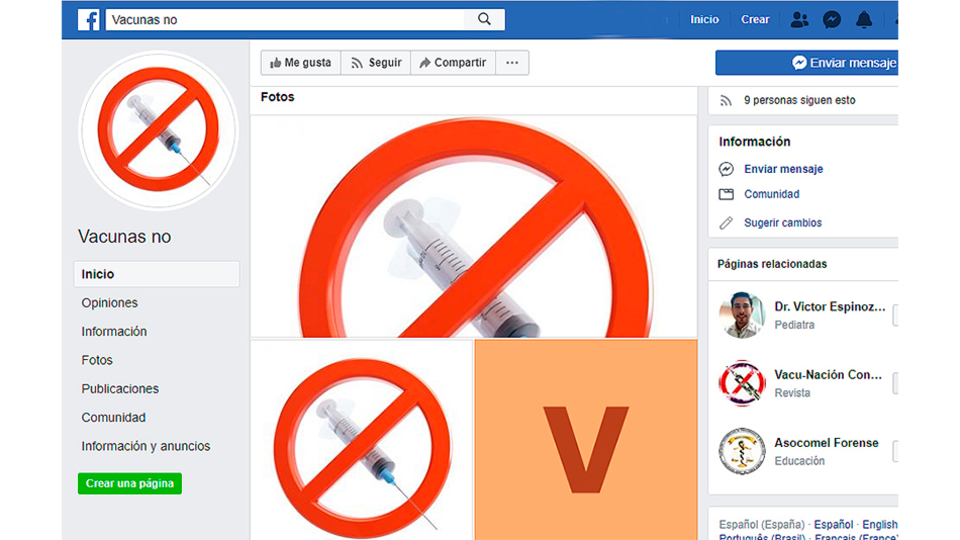
Task: Open the Asocomel Forense page link
Action: [x=826, y=443]
